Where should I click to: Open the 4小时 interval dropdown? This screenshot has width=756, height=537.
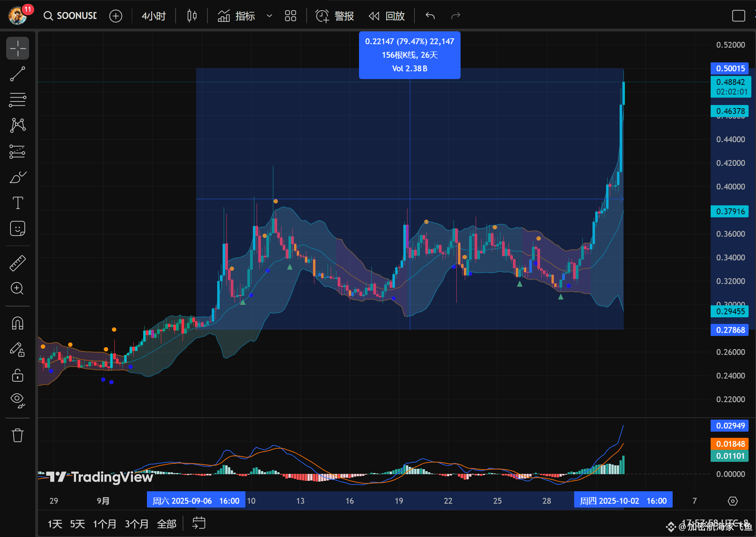tap(154, 16)
